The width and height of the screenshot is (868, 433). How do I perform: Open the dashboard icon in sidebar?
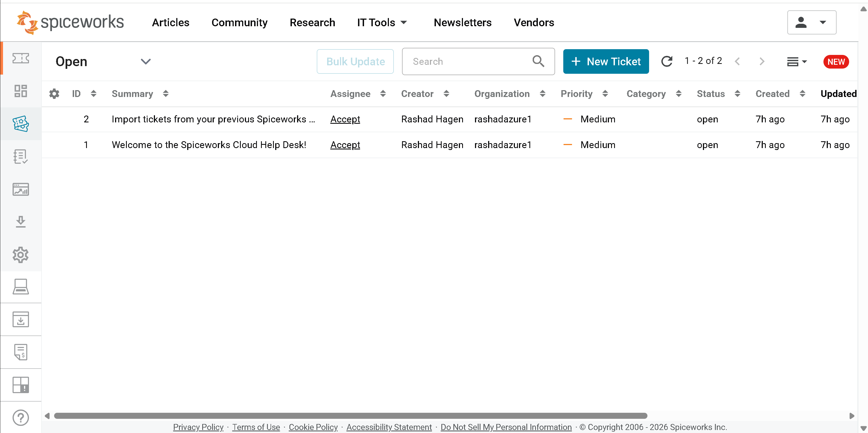point(20,91)
